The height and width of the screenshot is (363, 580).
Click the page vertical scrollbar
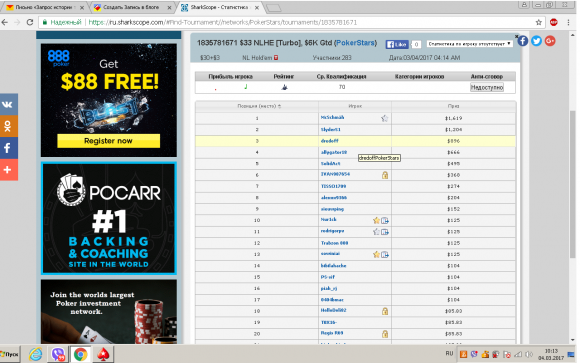click(x=573, y=185)
